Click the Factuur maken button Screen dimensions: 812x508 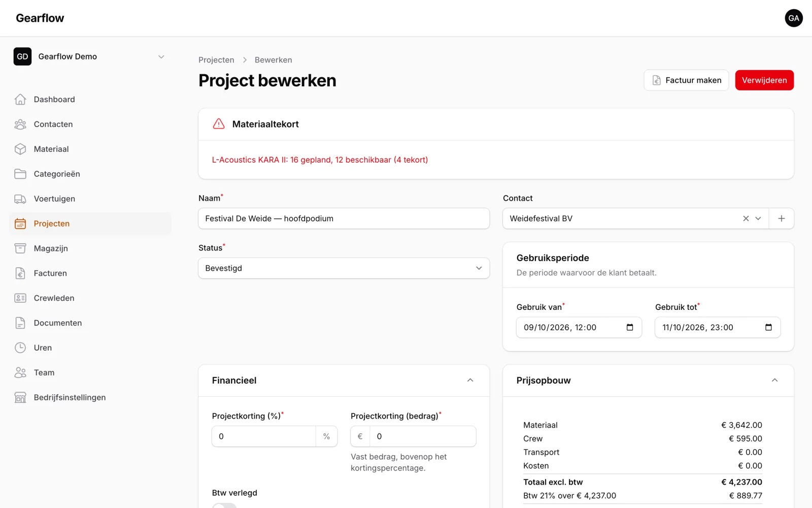click(x=686, y=80)
